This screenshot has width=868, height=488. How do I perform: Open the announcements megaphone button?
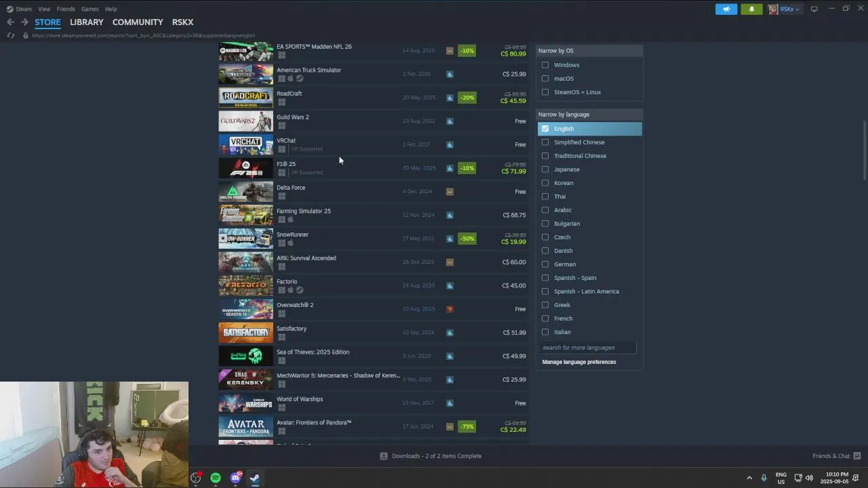pyautogui.click(x=726, y=9)
